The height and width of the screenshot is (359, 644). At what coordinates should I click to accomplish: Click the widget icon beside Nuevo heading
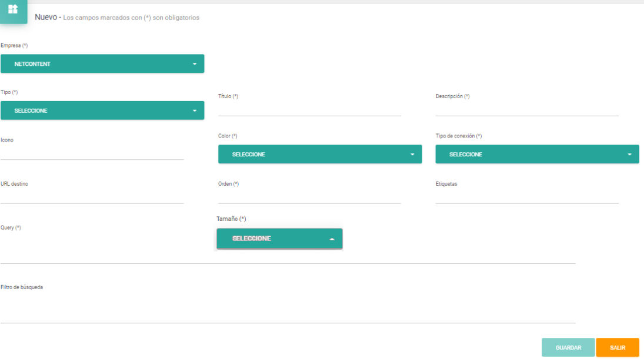pyautogui.click(x=13, y=9)
